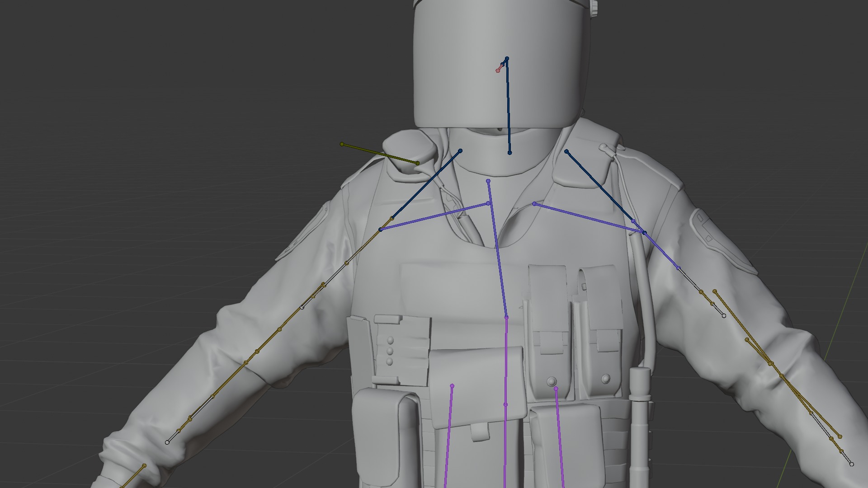This screenshot has width=868, height=488.
Task: Select the purple upper chest spine bone
Action: coord(497,249)
